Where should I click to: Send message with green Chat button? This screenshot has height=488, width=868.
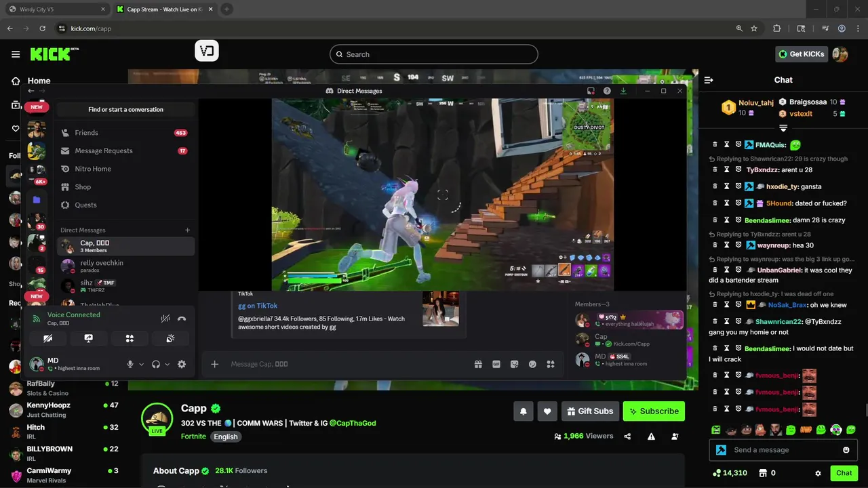pyautogui.click(x=844, y=473)
